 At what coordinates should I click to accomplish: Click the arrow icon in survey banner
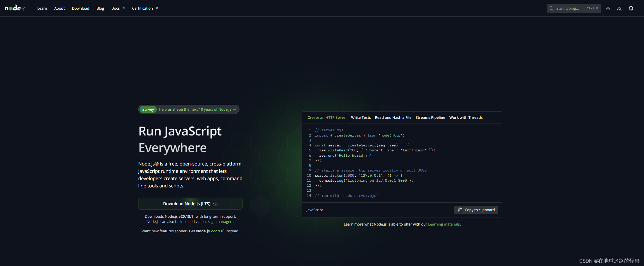click(234, 109)
